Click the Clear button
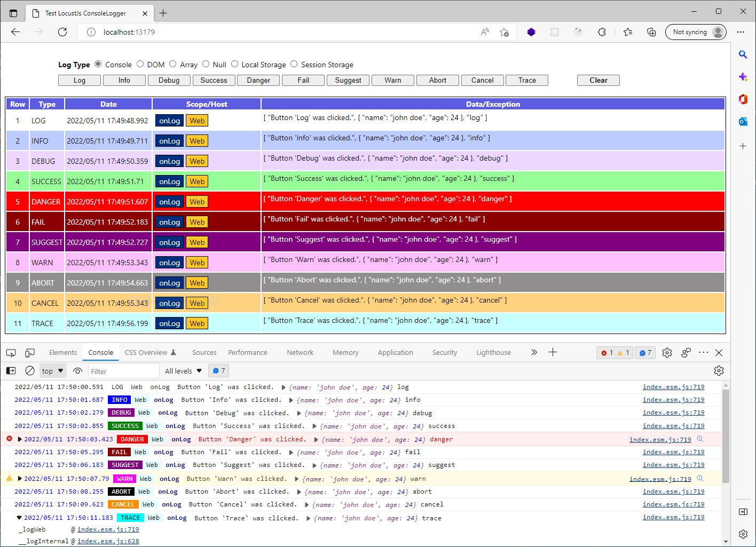The width and height of the screenshot is (756, 547). tap(598, 80)
